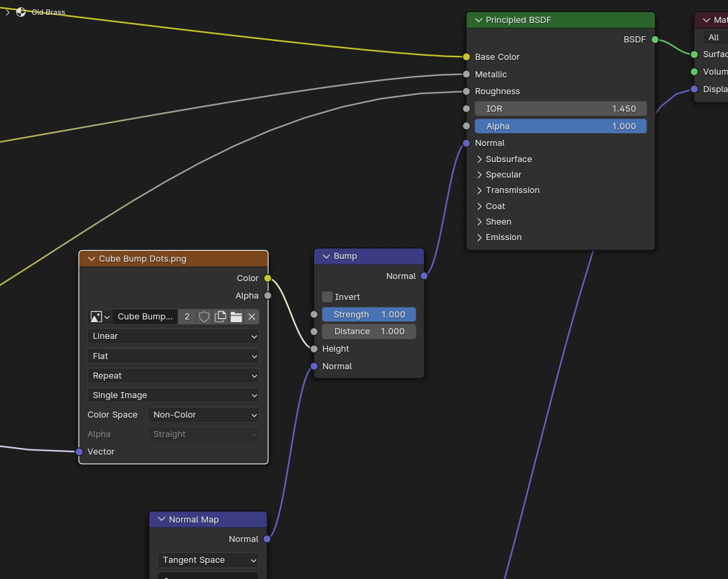728x579 pixels.
Task: Open the image browse dropdown icon
Action: [100, 317]
